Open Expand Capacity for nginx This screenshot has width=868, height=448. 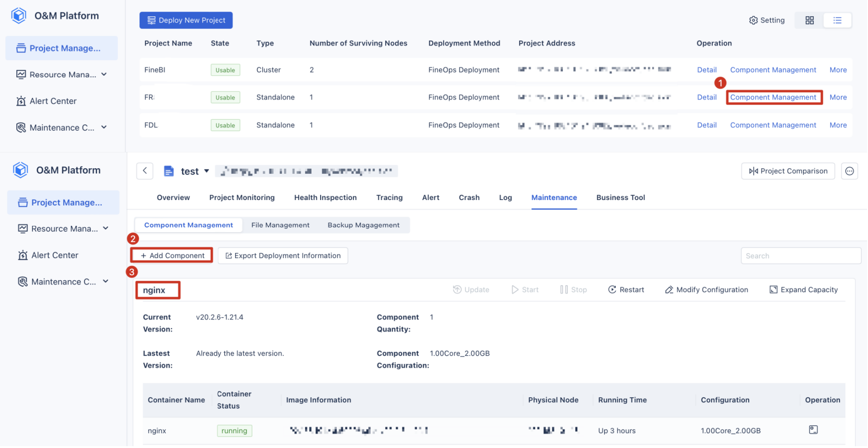pyautogui.click(x=803, y=290)
